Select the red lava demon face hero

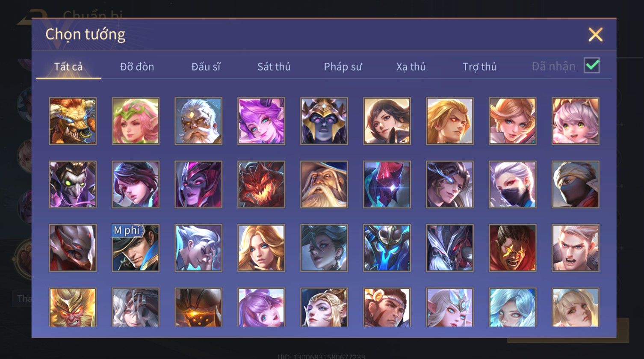pos(261,184)
